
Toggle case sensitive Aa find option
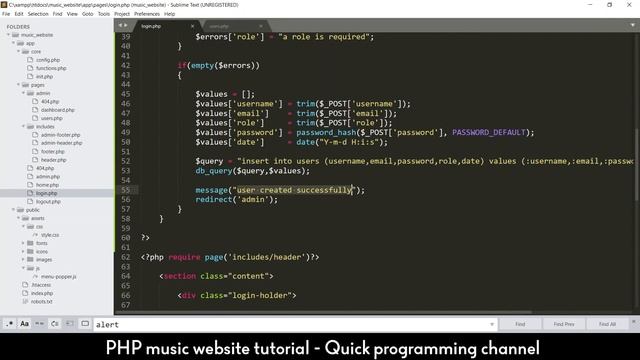coord(24,324)
